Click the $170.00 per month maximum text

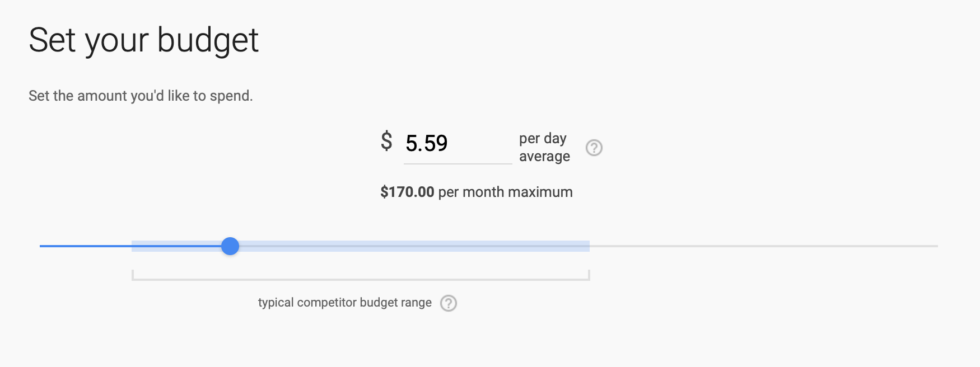pyautogui.click(x=504, y=192)
